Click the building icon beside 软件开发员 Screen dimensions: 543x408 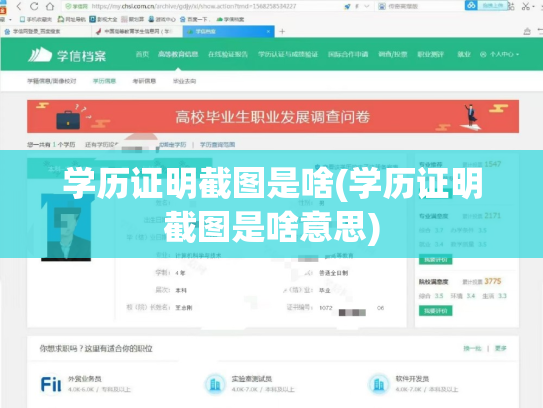(x=379, y=384)
